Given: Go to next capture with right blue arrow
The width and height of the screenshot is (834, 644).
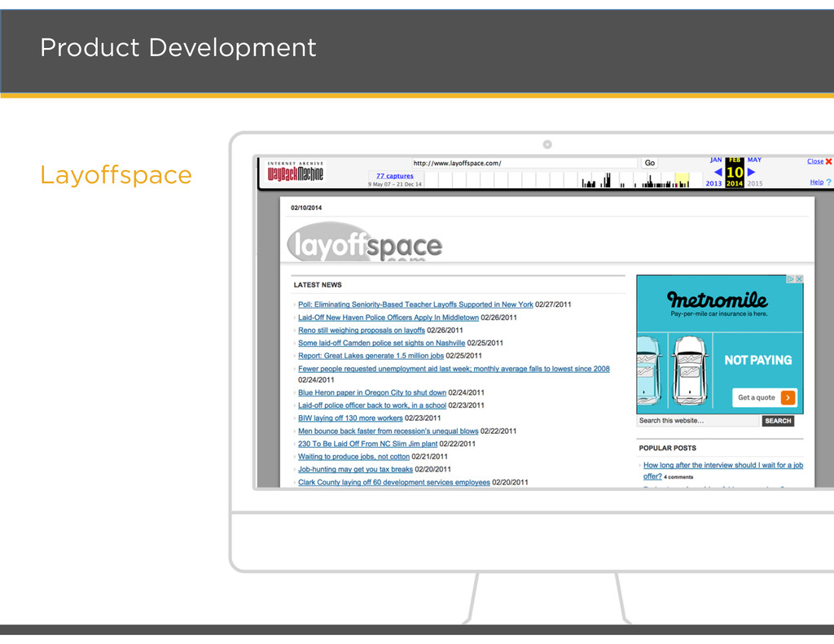Looking at the screenshot, I should click(751, 173).
